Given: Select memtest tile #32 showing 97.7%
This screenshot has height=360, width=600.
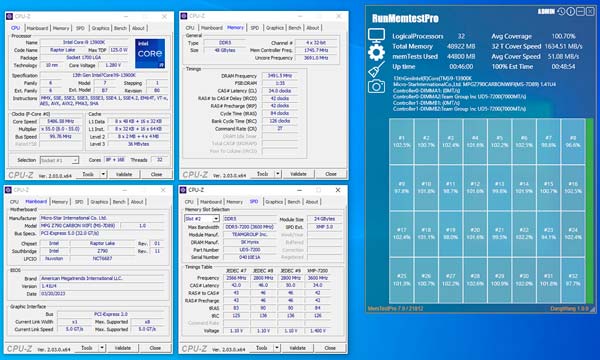Looking at the screenshot, I should pos(573,280).
